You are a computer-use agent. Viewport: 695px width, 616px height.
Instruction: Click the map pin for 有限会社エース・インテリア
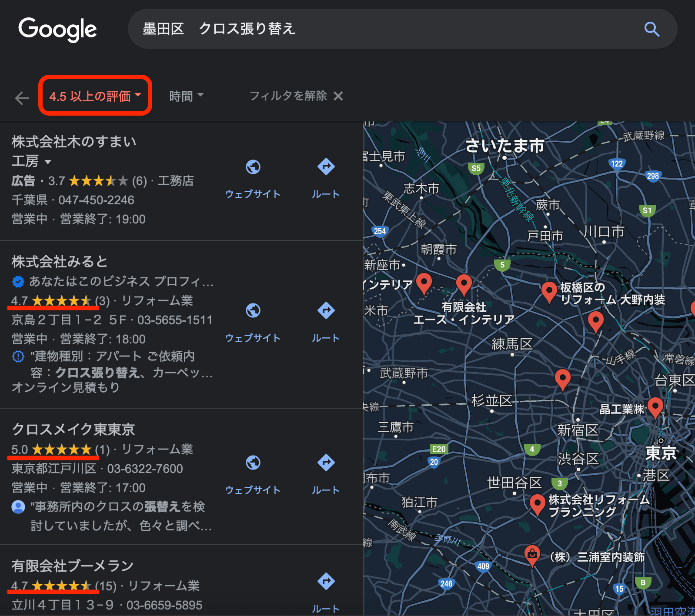click(464, 285)
